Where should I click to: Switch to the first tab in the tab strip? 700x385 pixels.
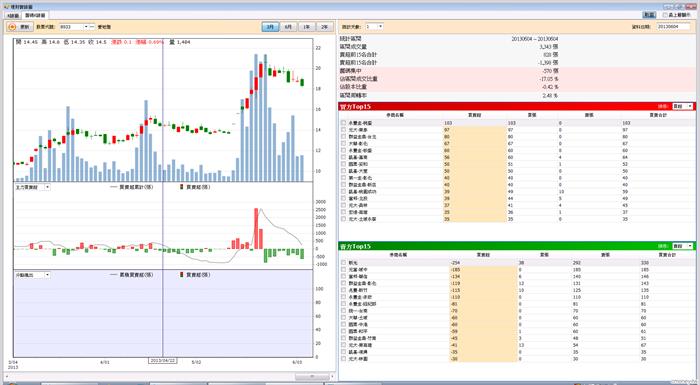point(13,16)
